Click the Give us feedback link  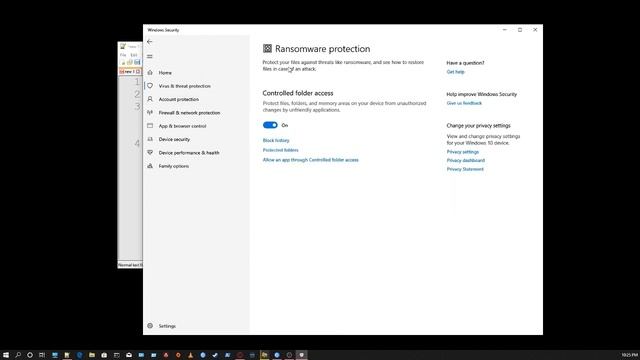click(x=464, y=103)
